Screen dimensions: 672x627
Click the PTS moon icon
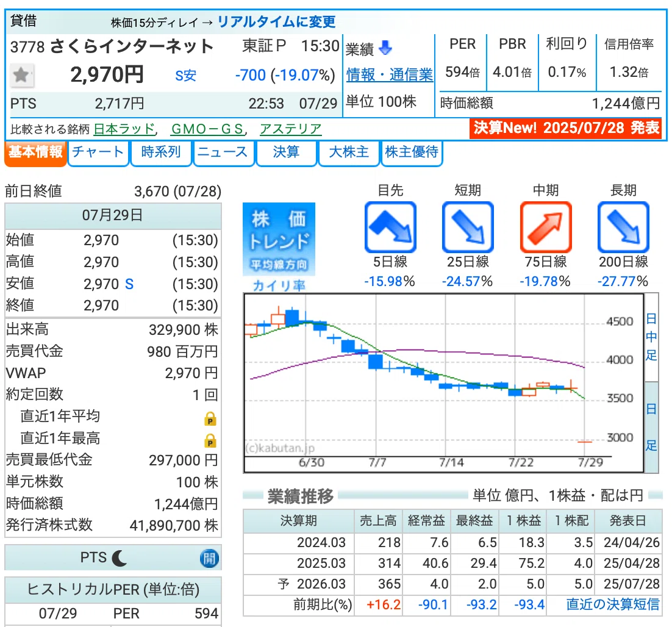click(119, 558)
